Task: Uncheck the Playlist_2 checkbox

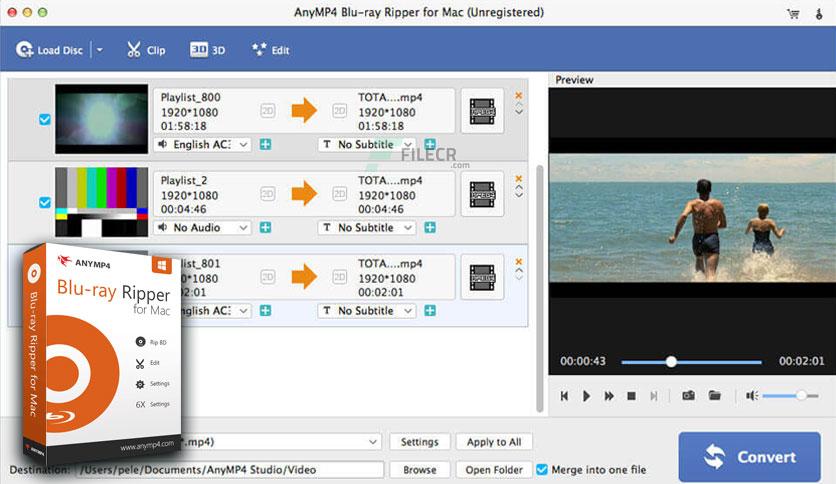Action: [44, 202]
